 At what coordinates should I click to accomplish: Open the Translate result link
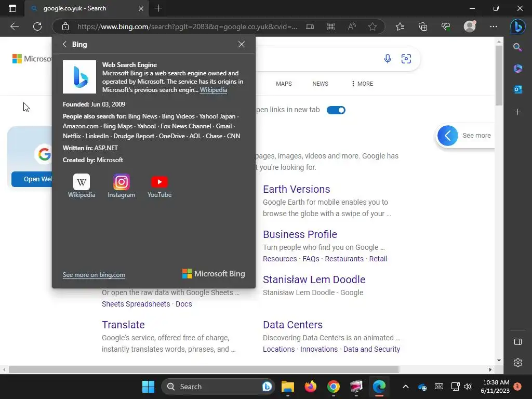pyautogui.click(x=123, y=325)
